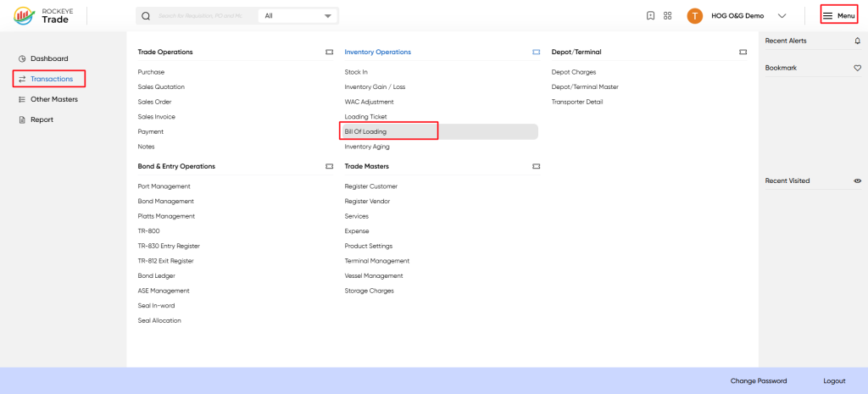Open Storage Charges
Image resolution: width=868 pixels, height=394 pixels.
tap(370, 291)
